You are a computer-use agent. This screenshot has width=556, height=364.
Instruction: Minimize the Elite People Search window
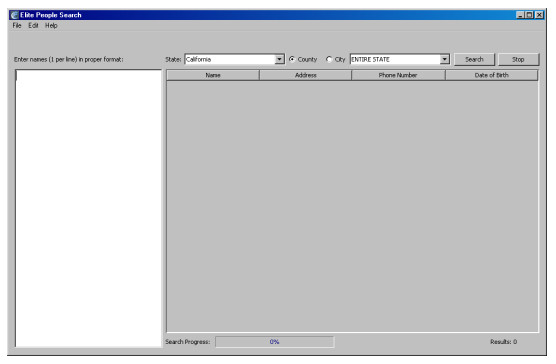pyautogui.click(x=520, y=15)
